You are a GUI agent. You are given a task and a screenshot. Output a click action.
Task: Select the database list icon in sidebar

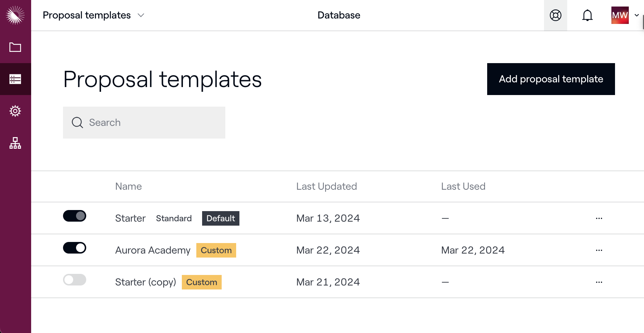click(15, 79)
